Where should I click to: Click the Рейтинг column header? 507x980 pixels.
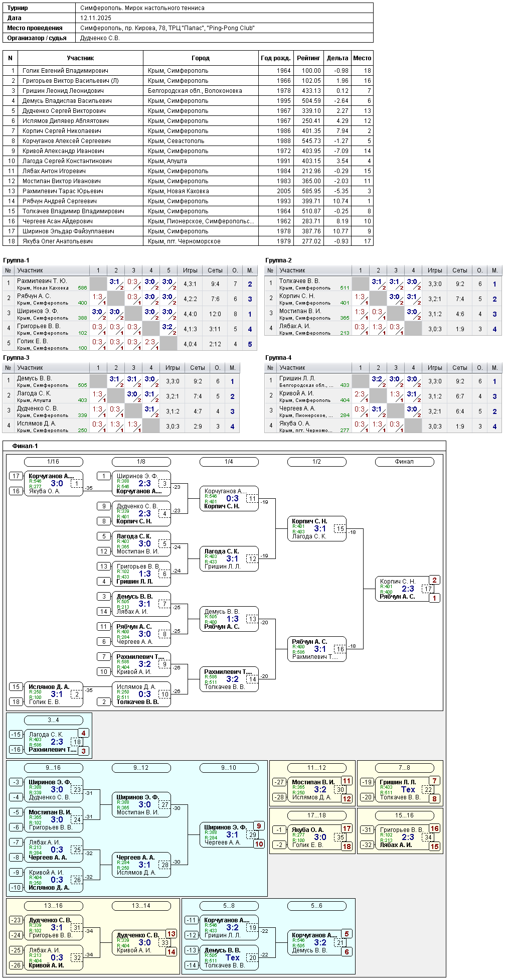coord(308,58)
